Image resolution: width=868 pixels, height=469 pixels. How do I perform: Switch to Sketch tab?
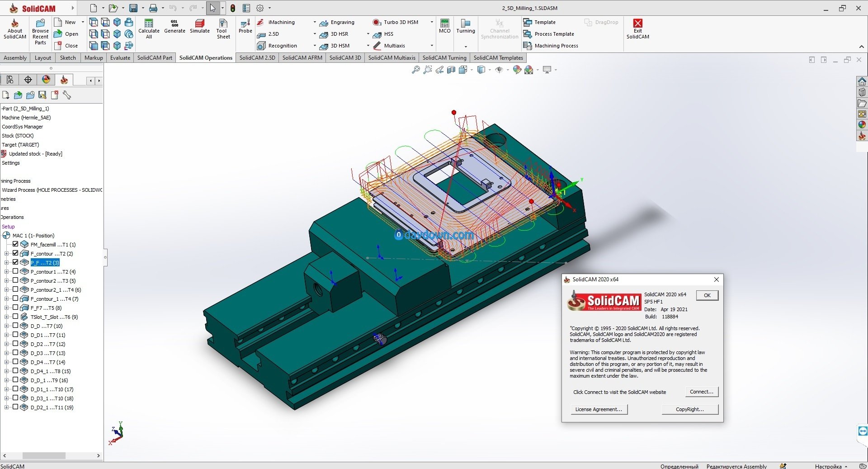pyautogui.click(x=68, y=58)
